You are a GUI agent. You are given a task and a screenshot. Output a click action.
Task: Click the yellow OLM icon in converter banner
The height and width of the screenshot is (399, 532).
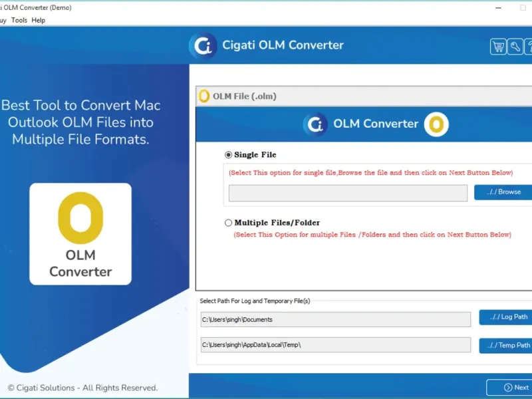point(436,124)
